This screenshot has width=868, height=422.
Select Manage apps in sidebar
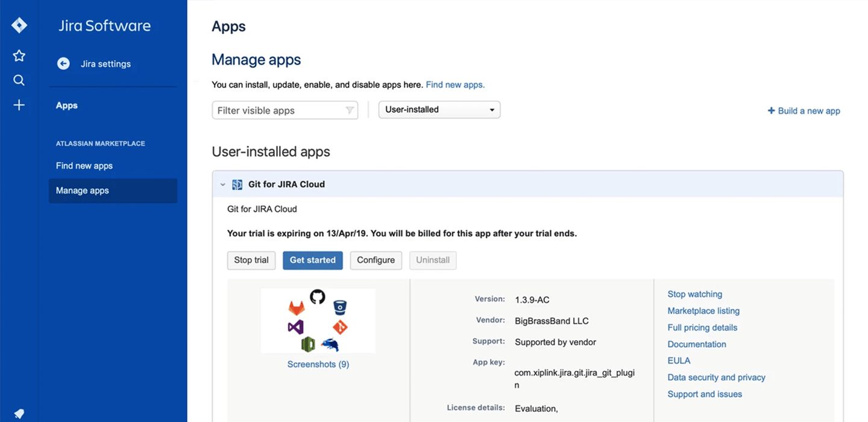click(83, 191)
